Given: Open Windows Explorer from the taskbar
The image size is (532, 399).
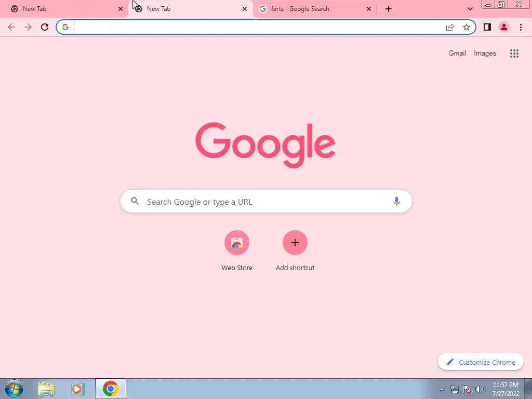Looking at the screenshot, I should coord(46,389).
